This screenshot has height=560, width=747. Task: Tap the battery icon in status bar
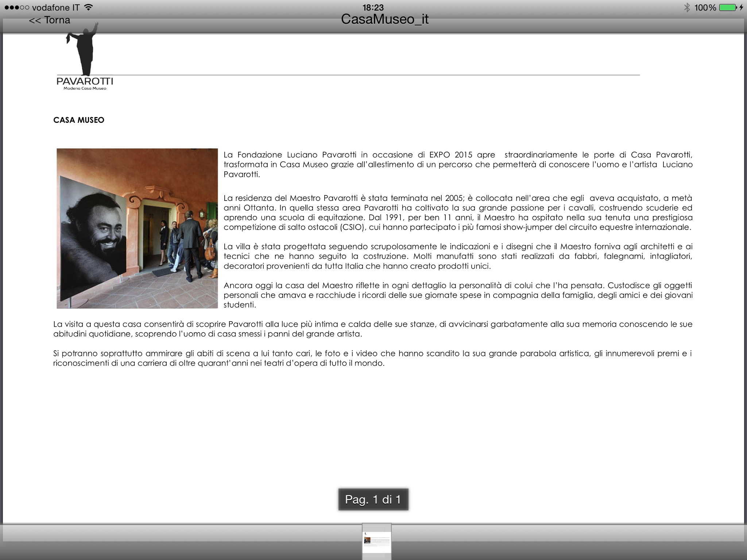click(x=728, y=7)
